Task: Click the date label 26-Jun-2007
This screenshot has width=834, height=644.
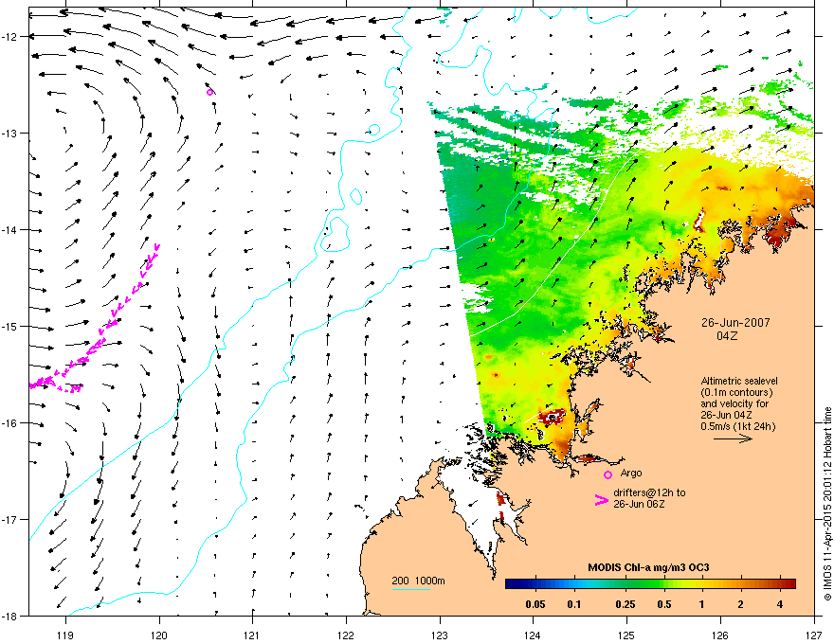Action: [735, 323]
